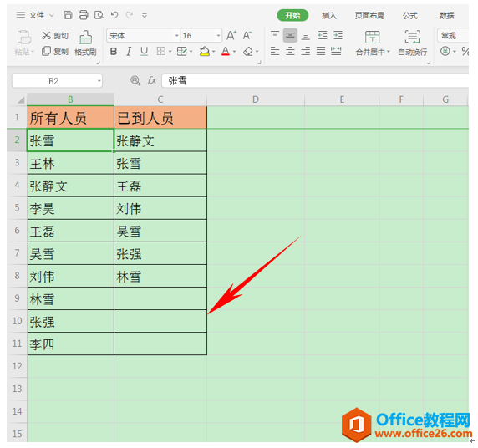Image resolution: width=478 pixels, height=448 pixels.
Task: Toggle italic formatting
Action: pyautogui.click(x=129, y=52)
